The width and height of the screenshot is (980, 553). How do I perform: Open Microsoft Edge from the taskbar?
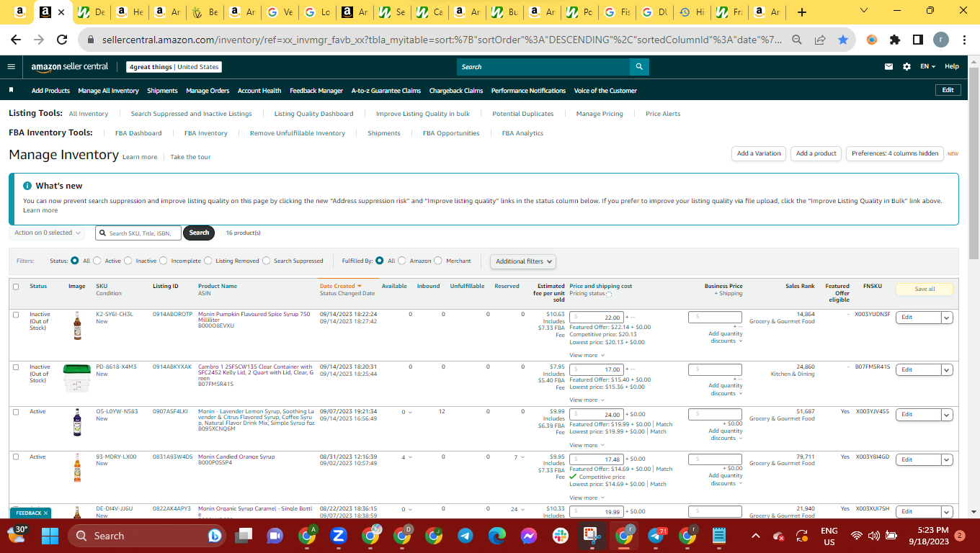point(497,536)
